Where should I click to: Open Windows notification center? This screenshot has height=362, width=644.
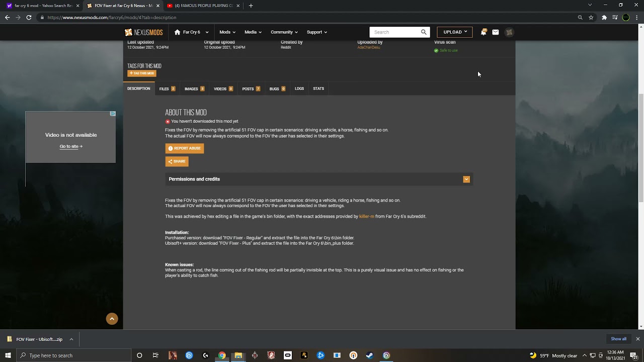click(634, 355)
